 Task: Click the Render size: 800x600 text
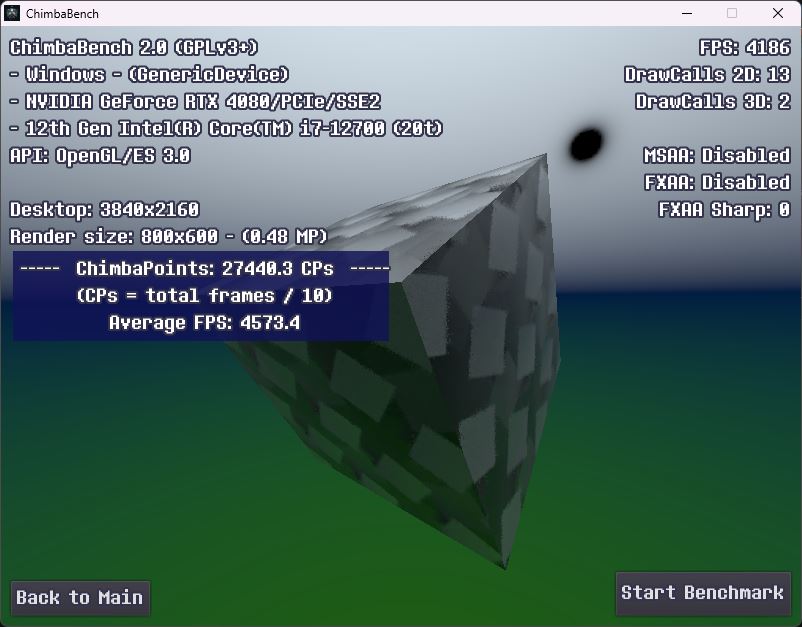(168, 237)
